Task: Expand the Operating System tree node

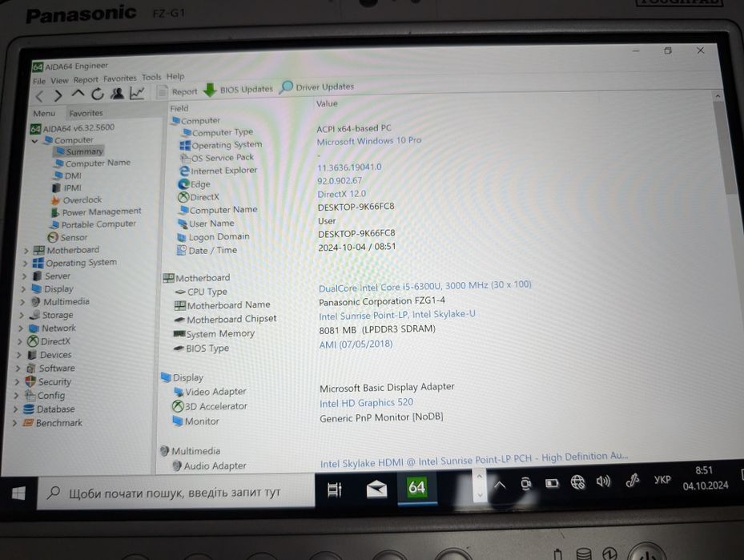Action: tap(25, 264)
